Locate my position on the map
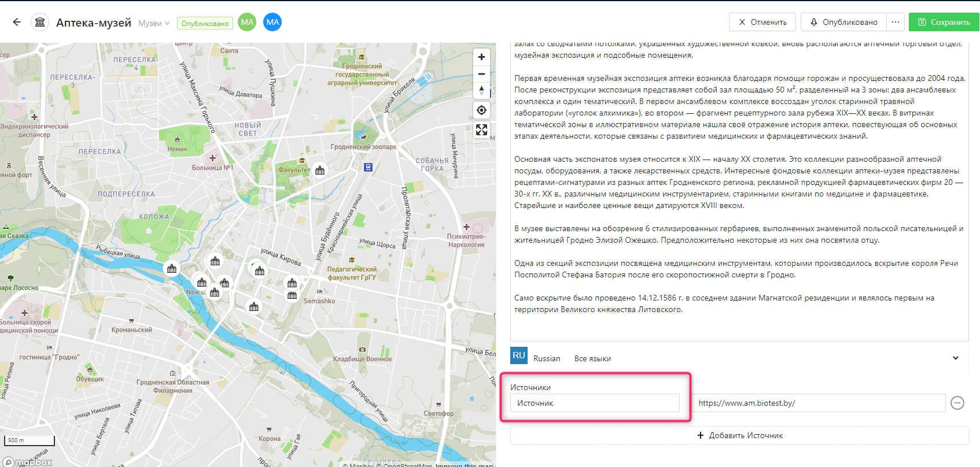This screenshot has width=980, height=467. click(481, 110)
